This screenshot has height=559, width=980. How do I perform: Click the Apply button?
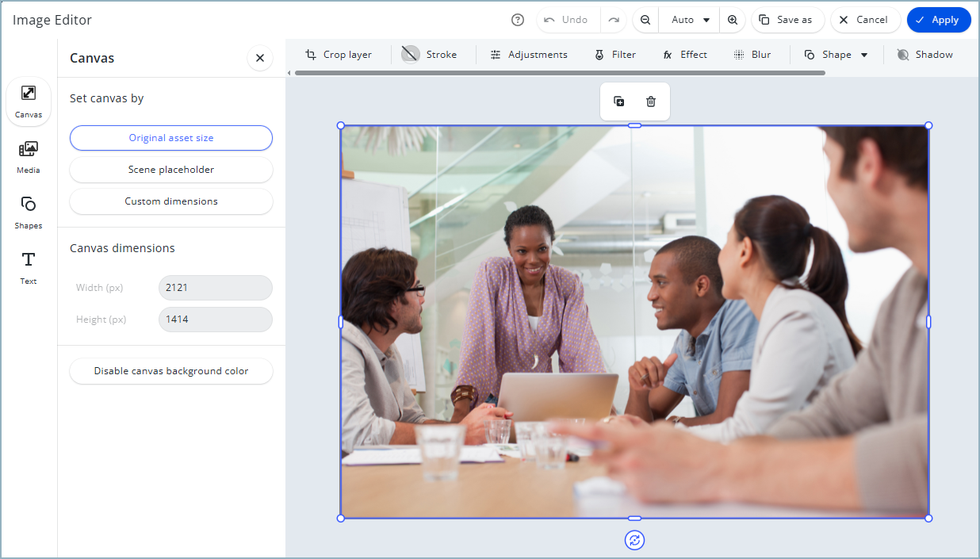coord(938,20)
